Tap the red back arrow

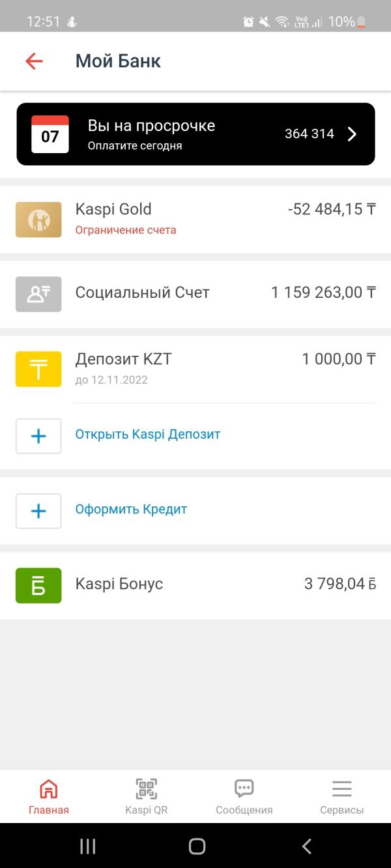[x=34, y=61]
